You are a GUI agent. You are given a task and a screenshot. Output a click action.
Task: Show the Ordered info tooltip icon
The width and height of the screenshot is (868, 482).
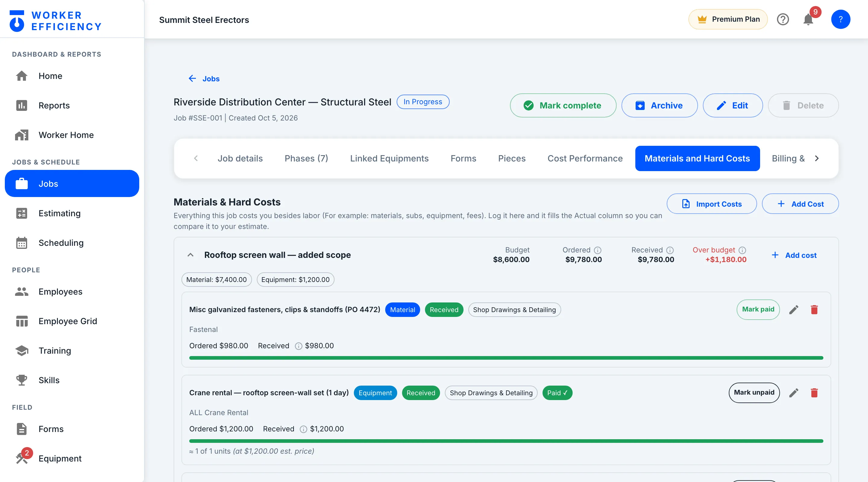point(597,250)
